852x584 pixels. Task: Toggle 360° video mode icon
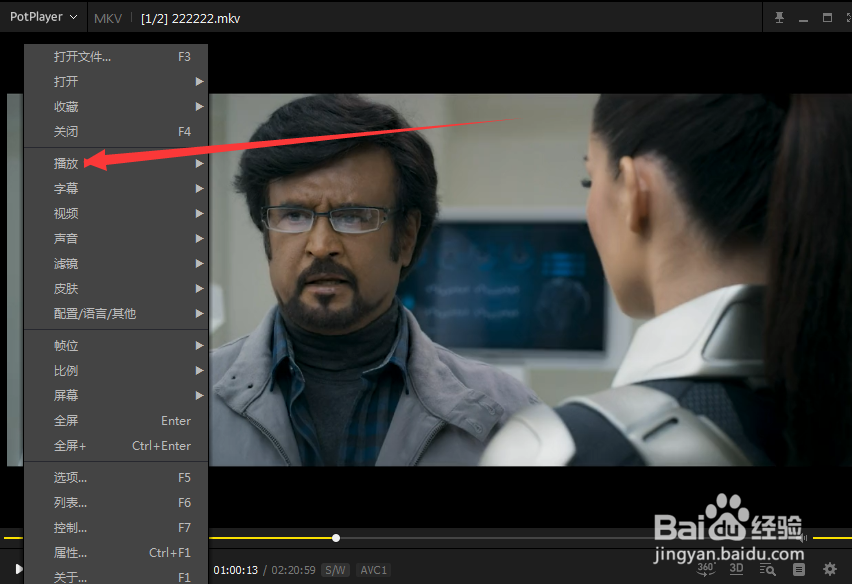click(x=705, y=569)
